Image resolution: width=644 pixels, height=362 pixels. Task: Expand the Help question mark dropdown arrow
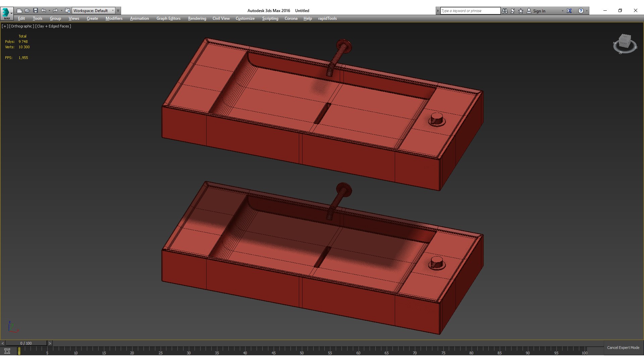coord(587,11)
